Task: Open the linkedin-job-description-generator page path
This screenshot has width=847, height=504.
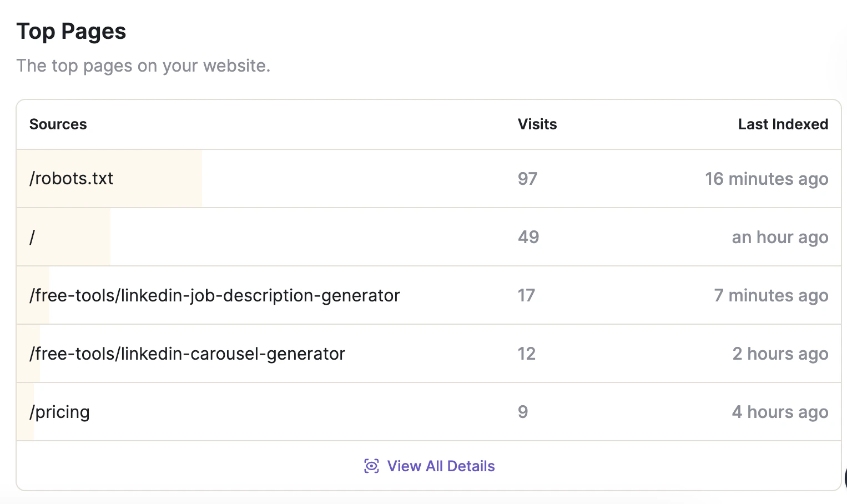Action: click(x=215, y=295)
